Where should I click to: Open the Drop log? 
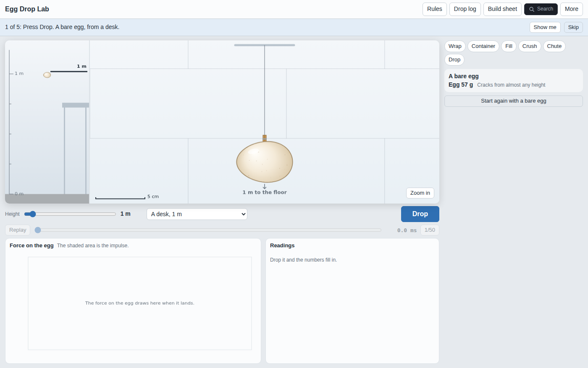coord(465,9)
